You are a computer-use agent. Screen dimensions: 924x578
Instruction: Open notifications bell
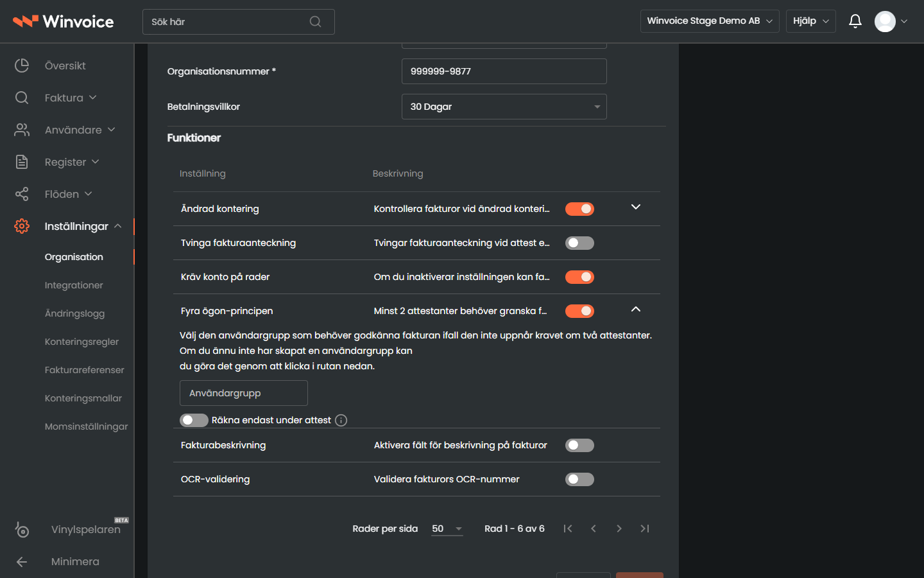click(x=855, y=21)
